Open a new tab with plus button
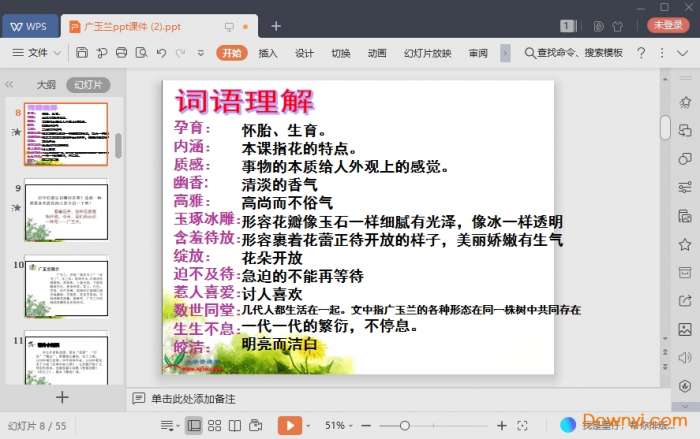This screenshot has height=439, width=700. coord(276,26)
